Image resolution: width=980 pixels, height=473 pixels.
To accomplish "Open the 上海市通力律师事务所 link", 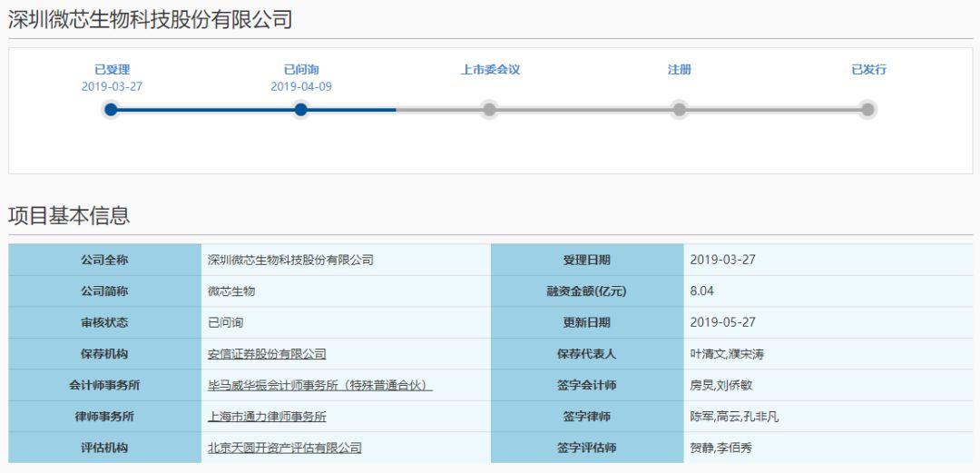I will 267,417.
